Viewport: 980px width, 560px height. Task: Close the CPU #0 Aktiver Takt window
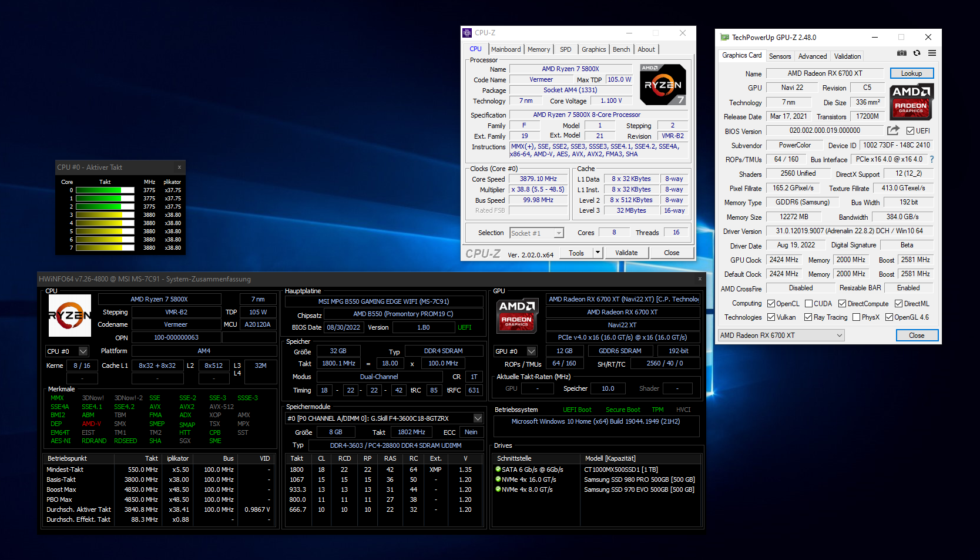[179, 167]
